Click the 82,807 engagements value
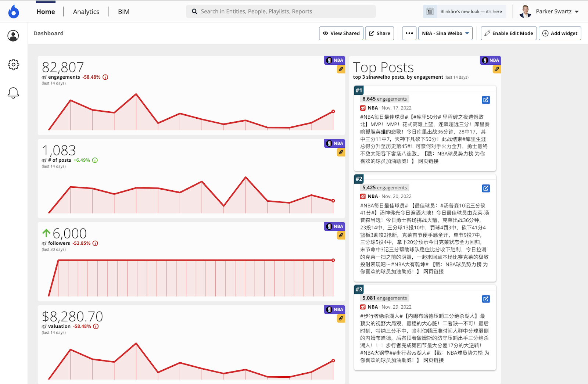This screenshot has width=588, height=384. click(63, 67)
